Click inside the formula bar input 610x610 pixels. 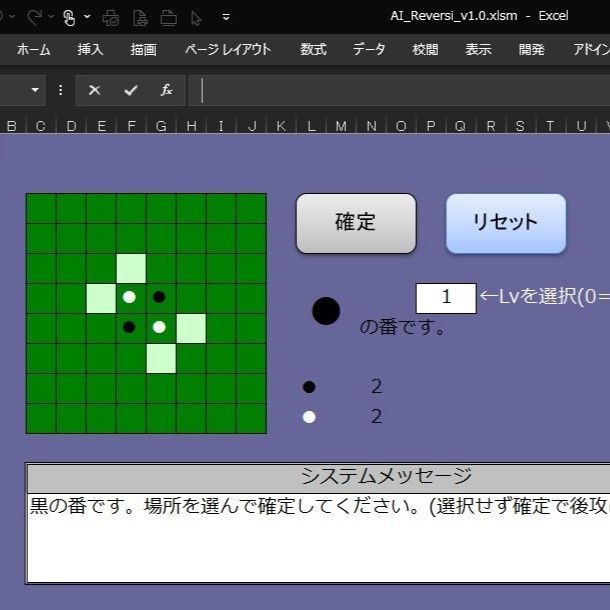pos(399,90)
